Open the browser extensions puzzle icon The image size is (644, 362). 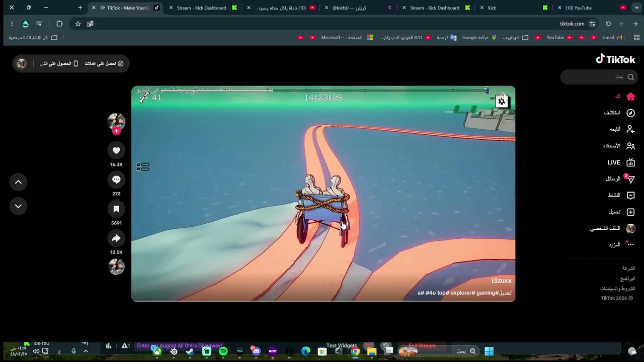tap(59, 24)
